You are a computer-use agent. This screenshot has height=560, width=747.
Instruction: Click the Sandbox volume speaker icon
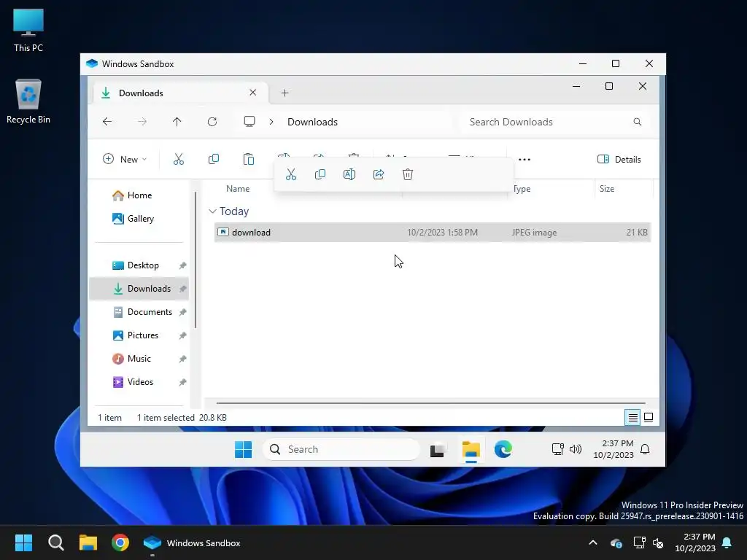576,449
